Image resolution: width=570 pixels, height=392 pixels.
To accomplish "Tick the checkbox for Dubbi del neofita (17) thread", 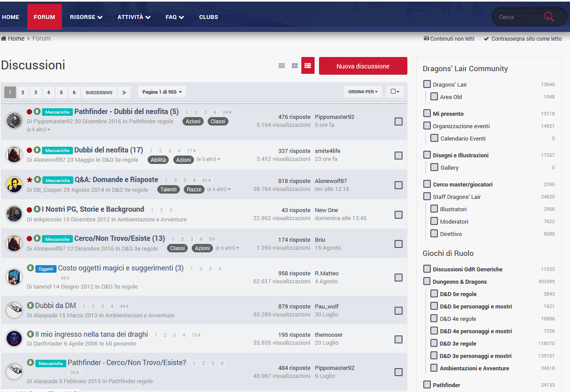I will [x=398, y=155].
